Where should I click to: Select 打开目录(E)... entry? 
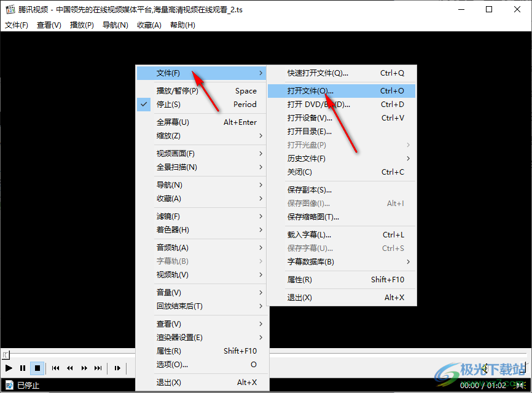click(x=342, y=132)
